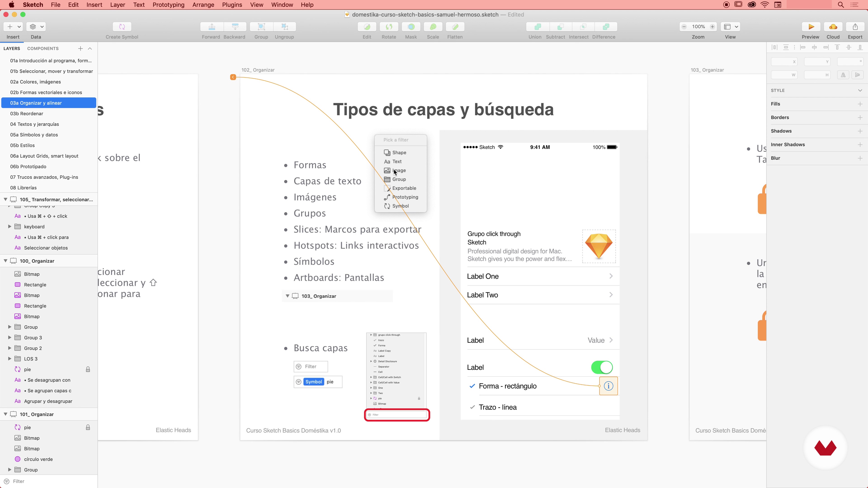Click the Export share icon

coord(855,27)
